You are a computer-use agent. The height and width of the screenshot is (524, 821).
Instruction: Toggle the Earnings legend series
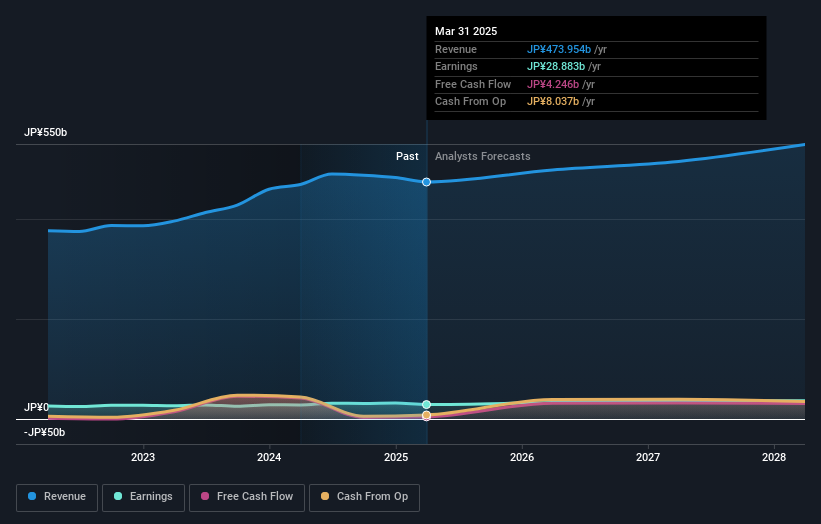[143, 497]
